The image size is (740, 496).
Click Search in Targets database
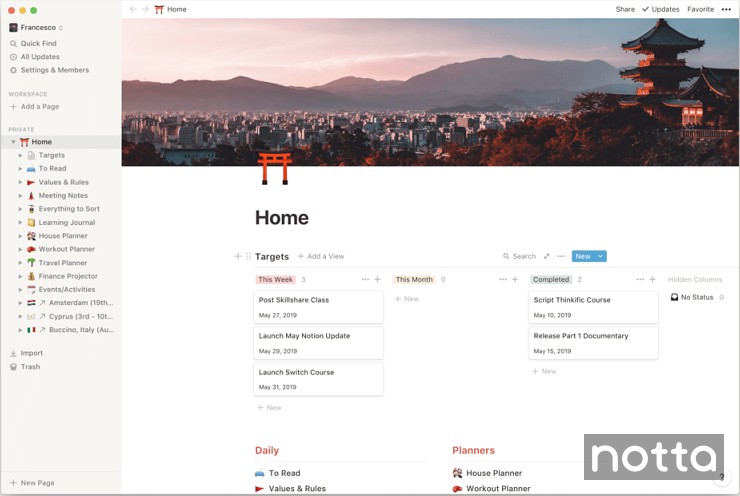519,256
